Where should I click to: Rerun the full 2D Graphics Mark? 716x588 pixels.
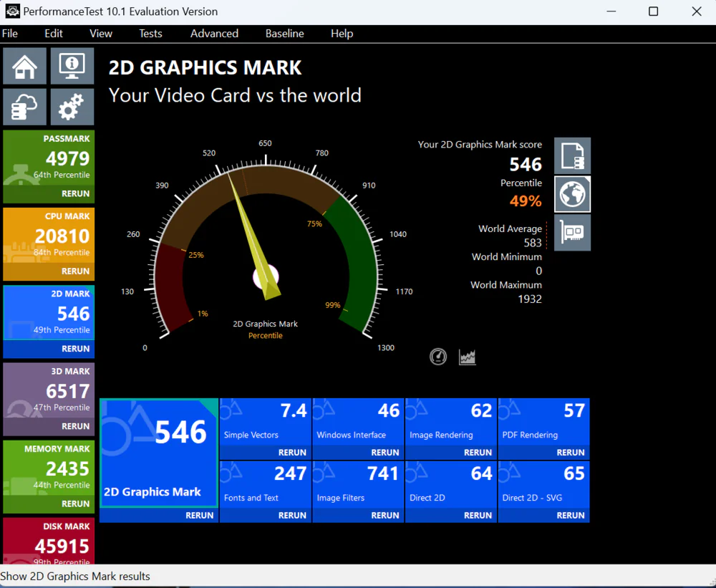[x=199, y=515]
